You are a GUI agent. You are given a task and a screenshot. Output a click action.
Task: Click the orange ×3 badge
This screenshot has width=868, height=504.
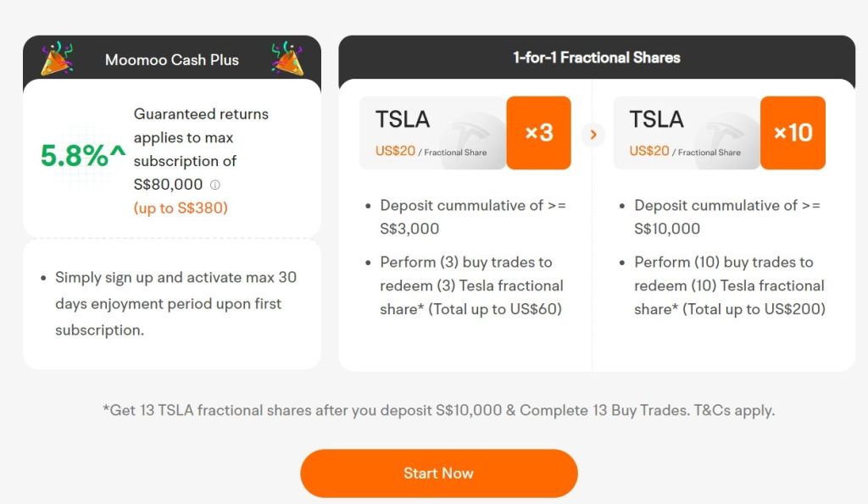tap(538, 133)
